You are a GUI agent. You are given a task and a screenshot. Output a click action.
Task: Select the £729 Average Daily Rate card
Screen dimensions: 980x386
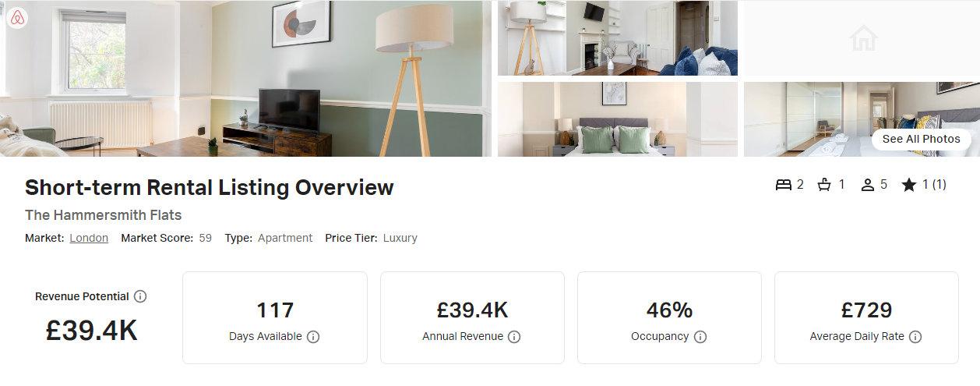tap(866, 317)
